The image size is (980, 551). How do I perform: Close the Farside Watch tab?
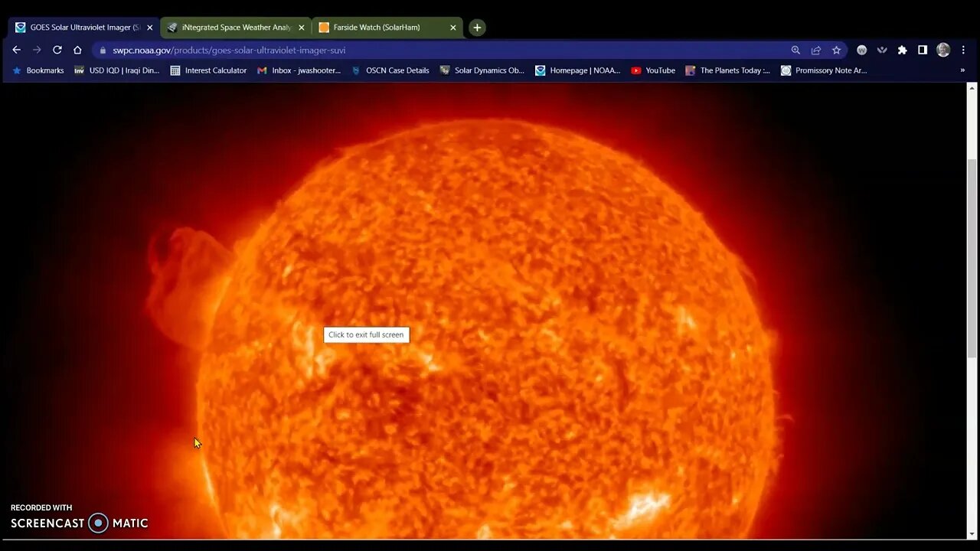tap(452, 28)
